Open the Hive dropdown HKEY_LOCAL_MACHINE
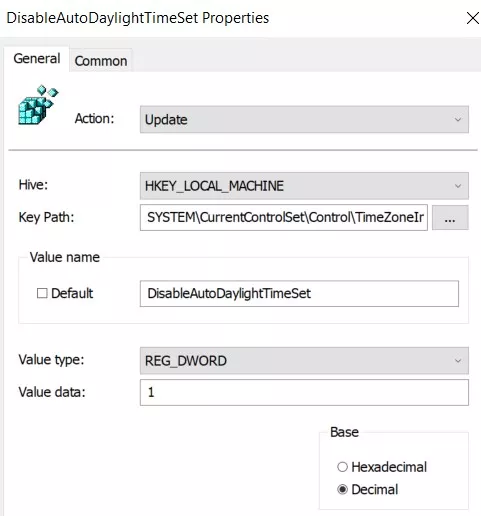Viewport: 481px width, 516px height. click(304, 186)
